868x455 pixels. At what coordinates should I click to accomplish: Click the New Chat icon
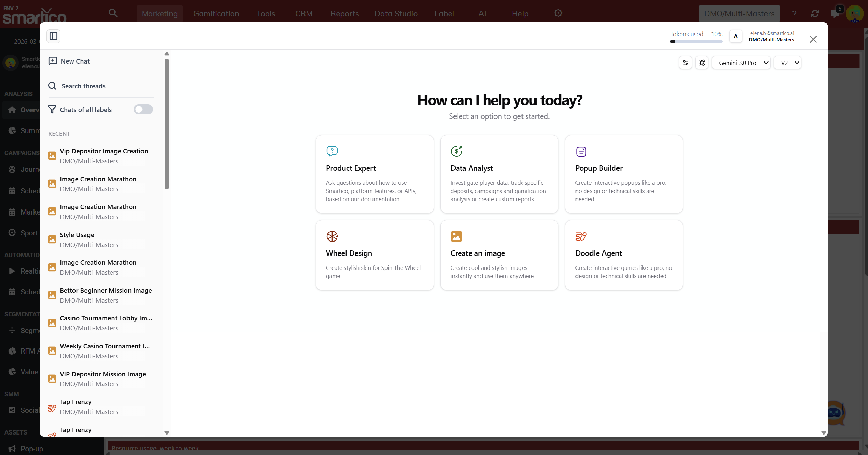tap(53, 61)
